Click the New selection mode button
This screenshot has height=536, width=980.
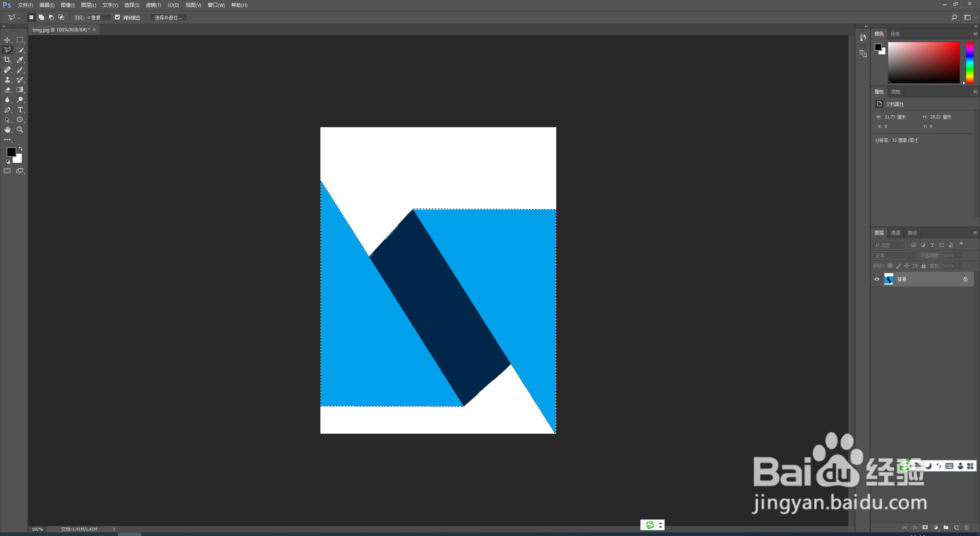[x=31, y=17]
